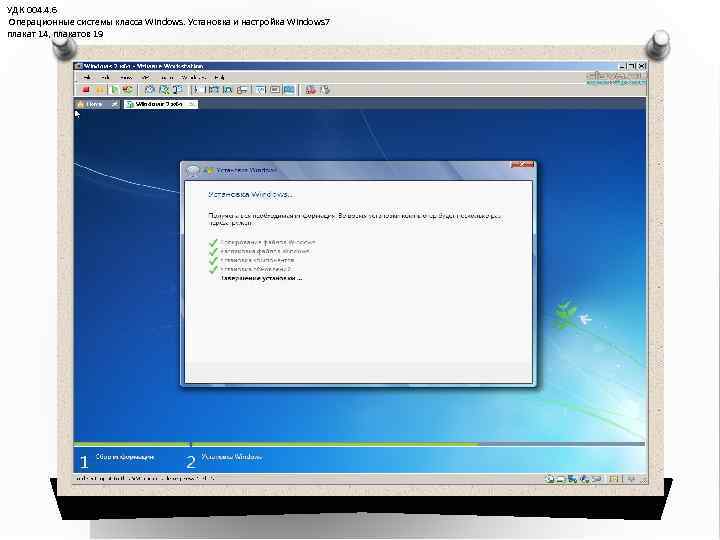Click the hard disk device icon in the status bar
The image size is (720, 540).
point(549,479)
